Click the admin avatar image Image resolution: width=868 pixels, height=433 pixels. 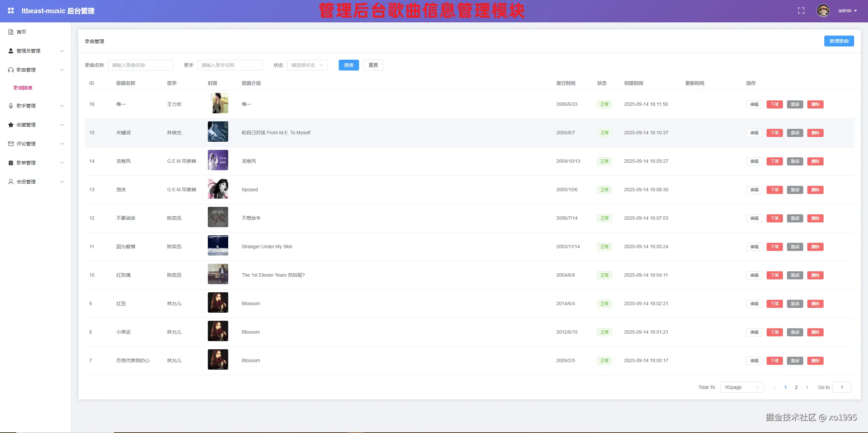point(823,11)
